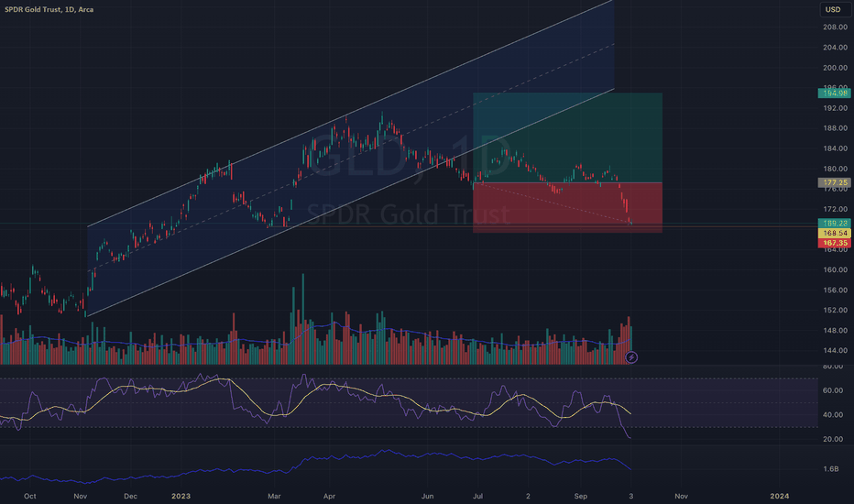Image resolution: width=854 pixels, height=504 pixels.
Task: Click the Dec label on time axis
Action: [x=131, y=497]
